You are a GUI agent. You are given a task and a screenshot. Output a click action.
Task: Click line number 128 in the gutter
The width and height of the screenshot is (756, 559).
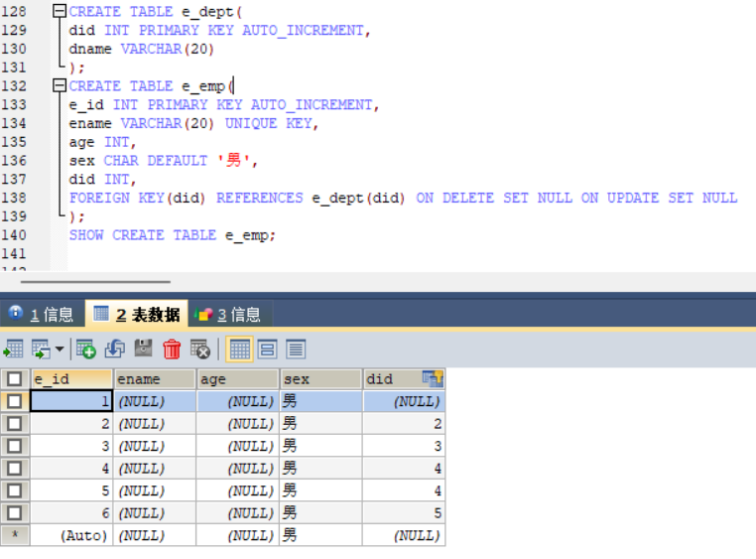click(14, 11)
